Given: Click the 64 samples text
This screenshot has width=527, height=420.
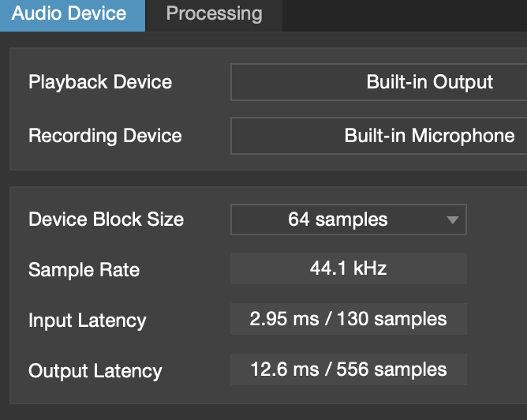Looking at the screenshot, I should pyautogui.click(x=338, y=219).
